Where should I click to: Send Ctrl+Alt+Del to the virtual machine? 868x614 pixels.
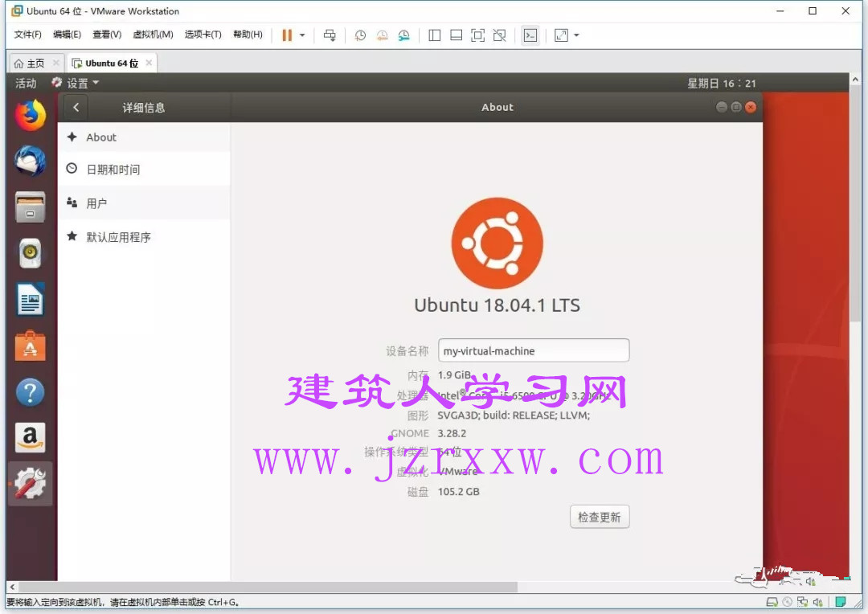click(330, 35)
